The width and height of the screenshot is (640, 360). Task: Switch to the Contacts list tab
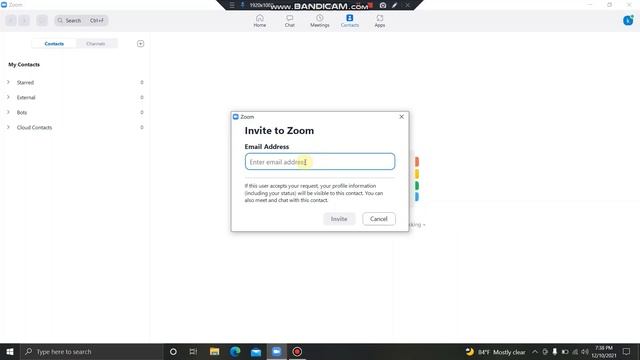(54, 44)
